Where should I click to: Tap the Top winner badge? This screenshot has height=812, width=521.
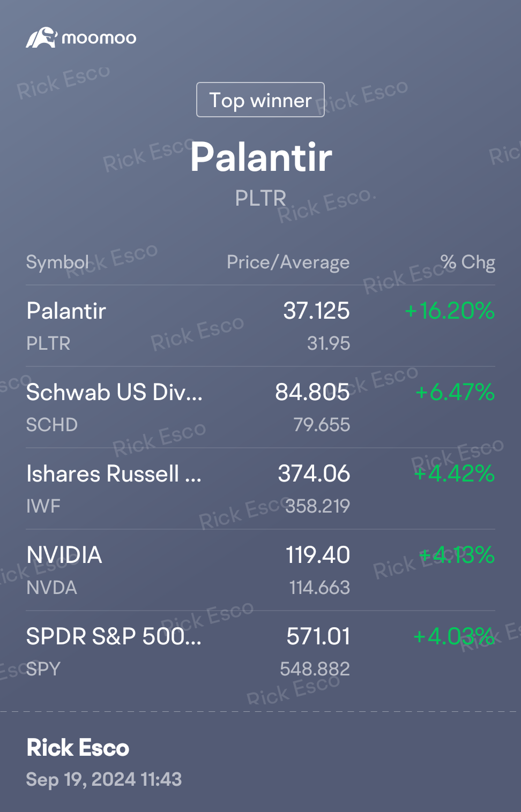(260, 100)
